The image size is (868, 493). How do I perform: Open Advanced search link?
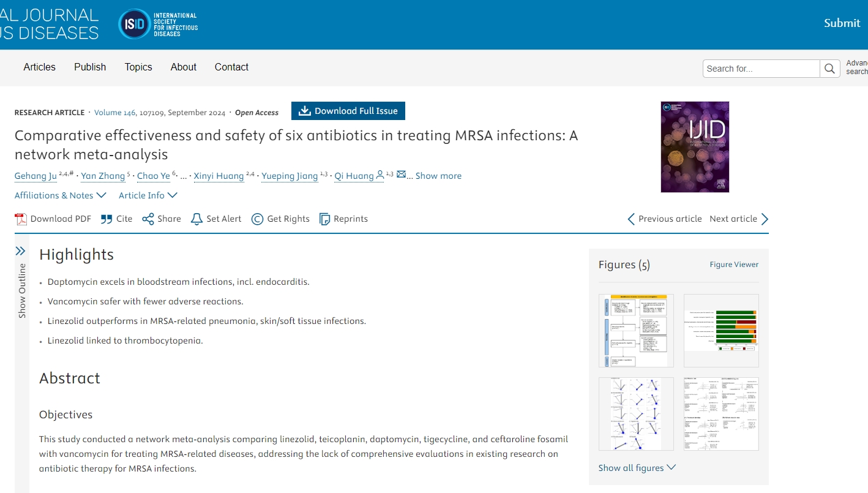(x=857, y=67)
